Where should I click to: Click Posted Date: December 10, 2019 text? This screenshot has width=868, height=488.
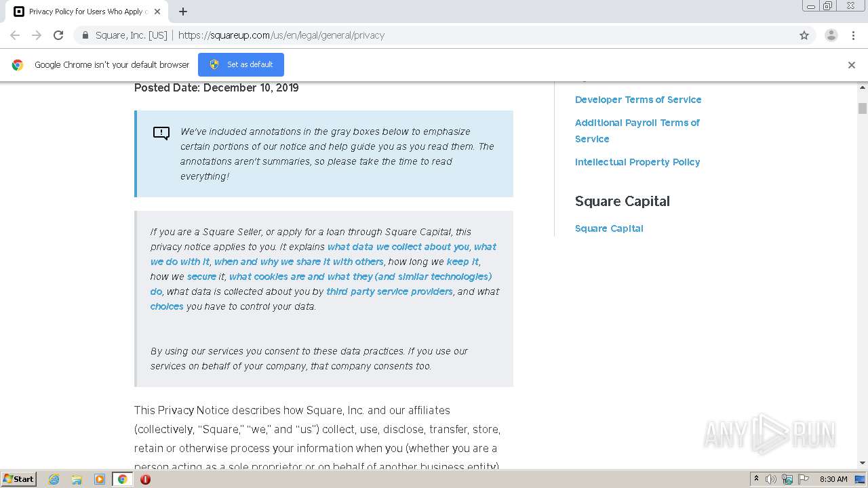216,87
